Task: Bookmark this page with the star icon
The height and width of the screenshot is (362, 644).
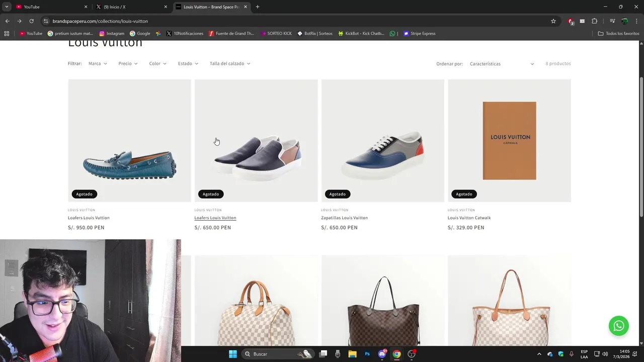Action: (x=553, y=21)
